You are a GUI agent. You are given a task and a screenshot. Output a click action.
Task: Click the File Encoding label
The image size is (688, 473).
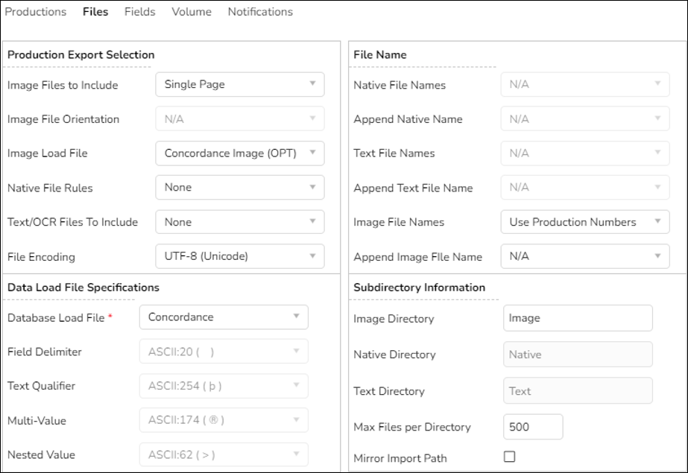click(x=41, y=257)
